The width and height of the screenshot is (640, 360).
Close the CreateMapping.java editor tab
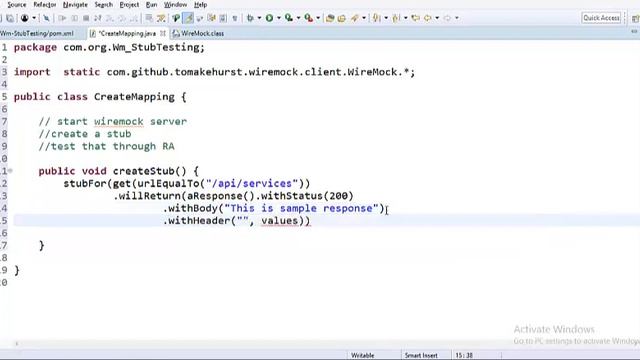click(163, 33)
